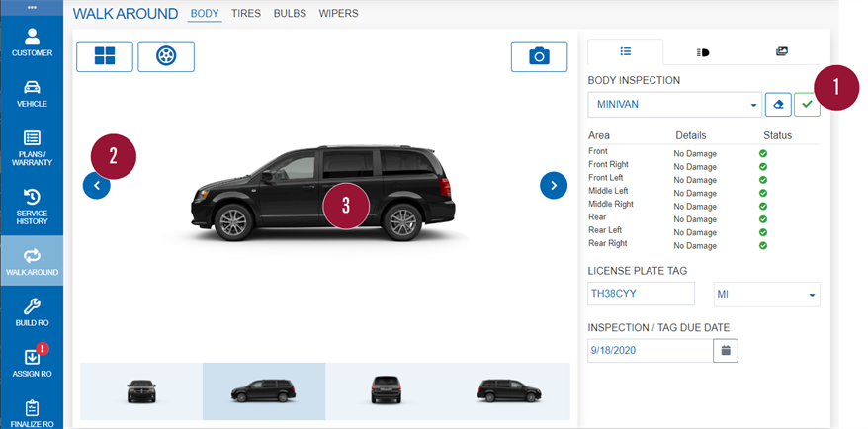Toggle the Rear Left status check

[763, 232]
